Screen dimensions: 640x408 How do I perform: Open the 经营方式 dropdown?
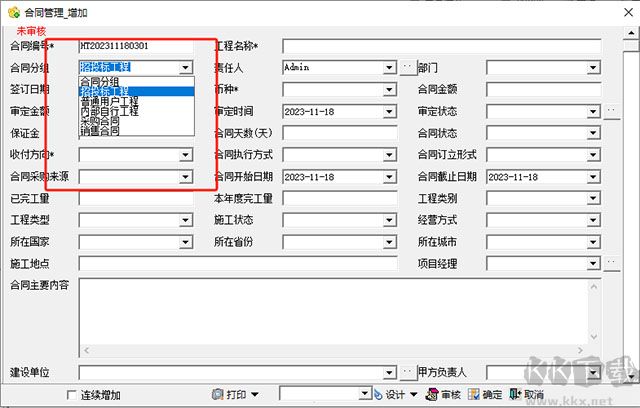[593, 220]
